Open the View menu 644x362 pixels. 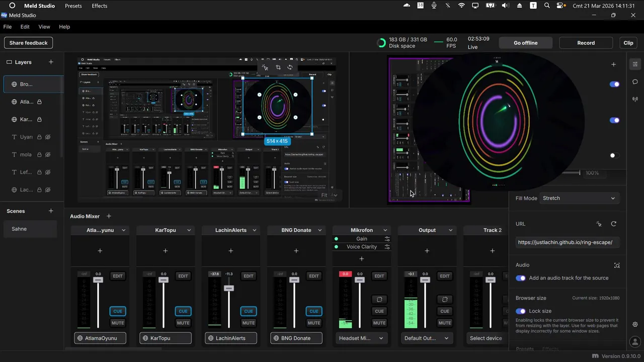(44, 27)
